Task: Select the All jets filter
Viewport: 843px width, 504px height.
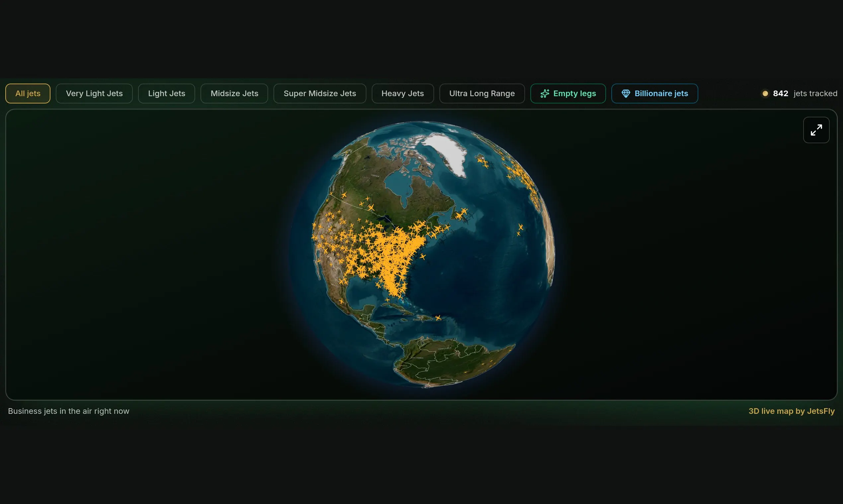Action: (28, 94)
